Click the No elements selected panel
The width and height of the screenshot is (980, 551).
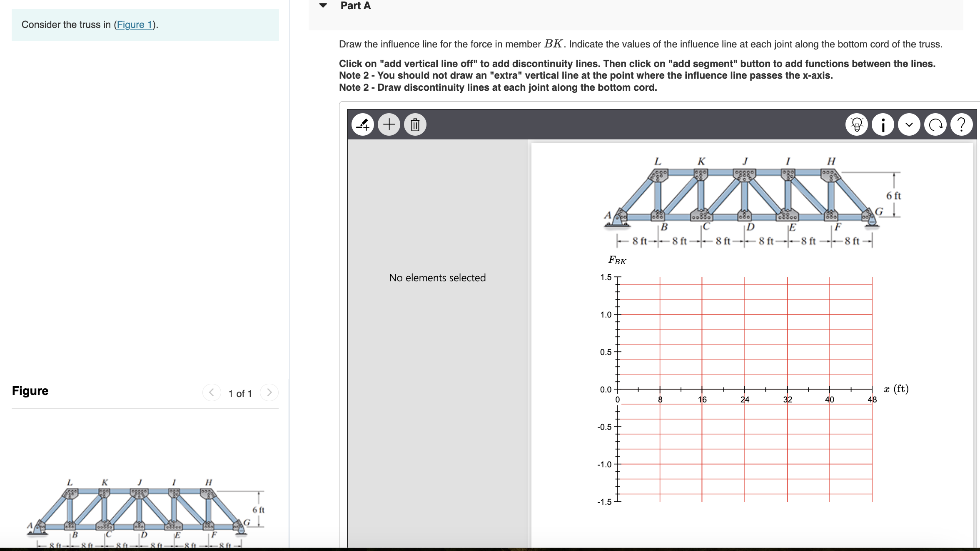[437, 278]
